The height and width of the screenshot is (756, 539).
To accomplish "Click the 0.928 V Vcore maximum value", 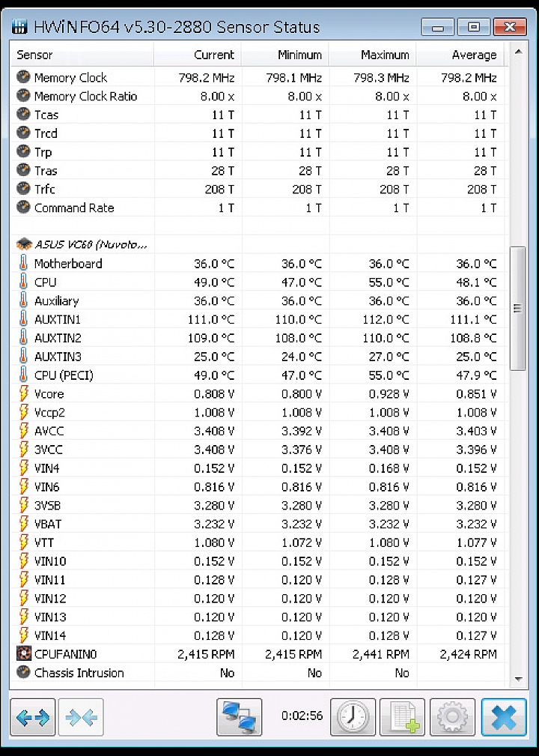I will point(389,393).
